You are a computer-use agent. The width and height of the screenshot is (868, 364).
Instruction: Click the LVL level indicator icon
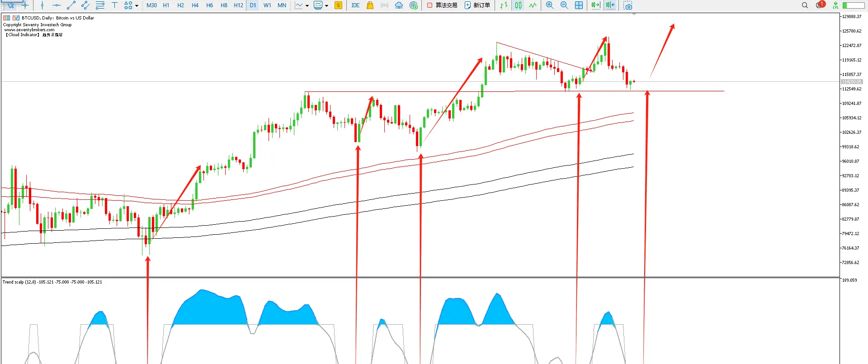(835, 5)
